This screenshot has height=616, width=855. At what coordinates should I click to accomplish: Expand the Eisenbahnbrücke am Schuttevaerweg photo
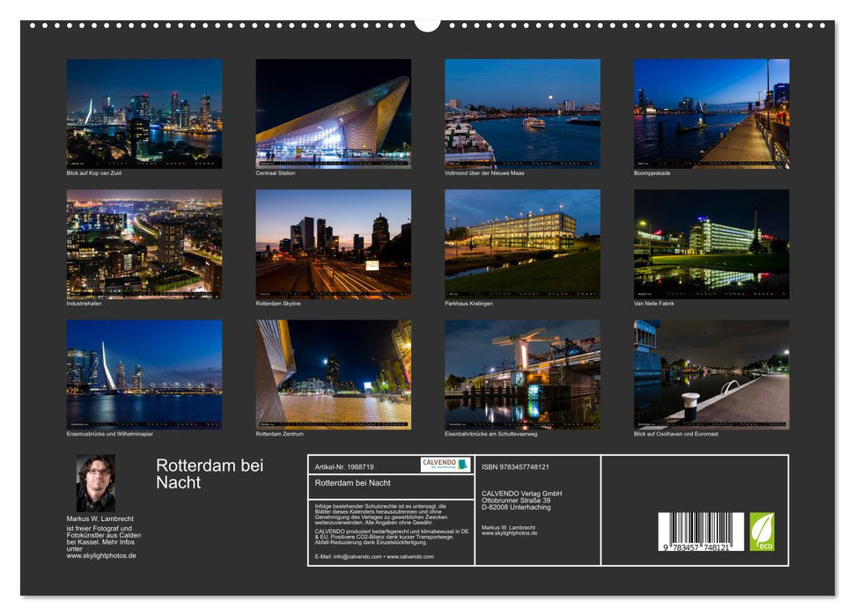coord(521,374)
